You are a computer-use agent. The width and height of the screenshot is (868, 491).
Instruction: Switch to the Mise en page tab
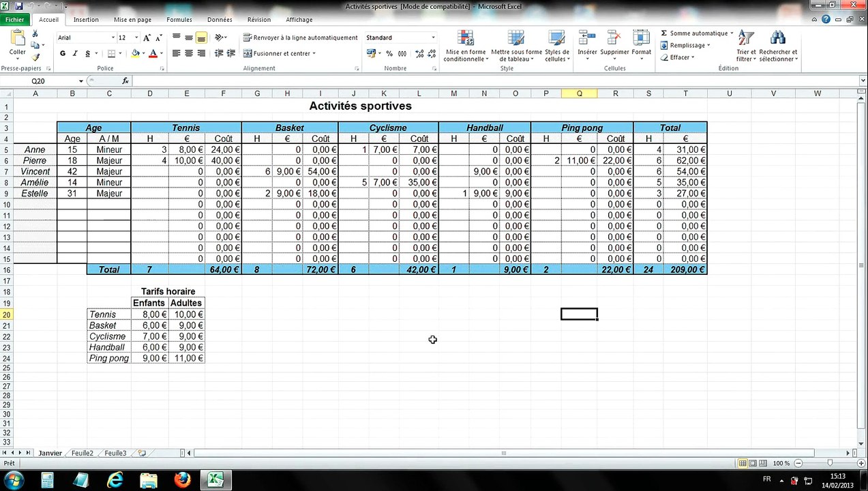pos(133,20)
